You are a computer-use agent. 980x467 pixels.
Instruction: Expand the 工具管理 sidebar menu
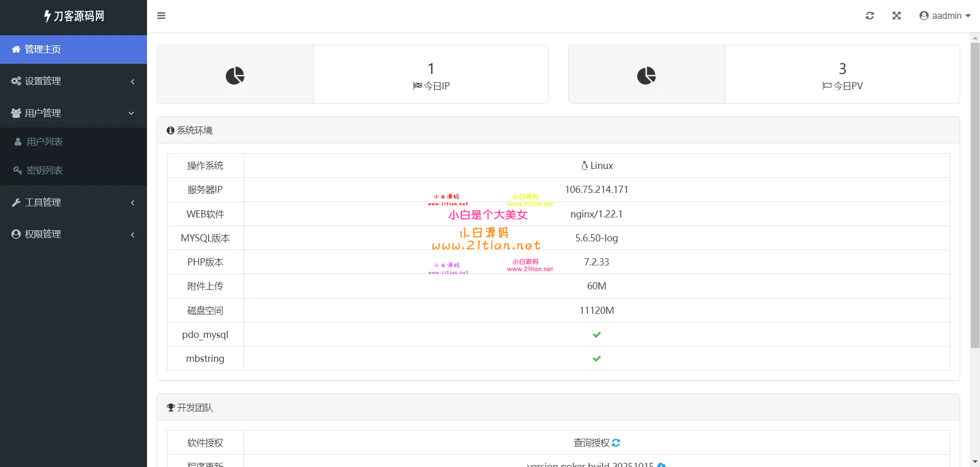tap(73, 203)
